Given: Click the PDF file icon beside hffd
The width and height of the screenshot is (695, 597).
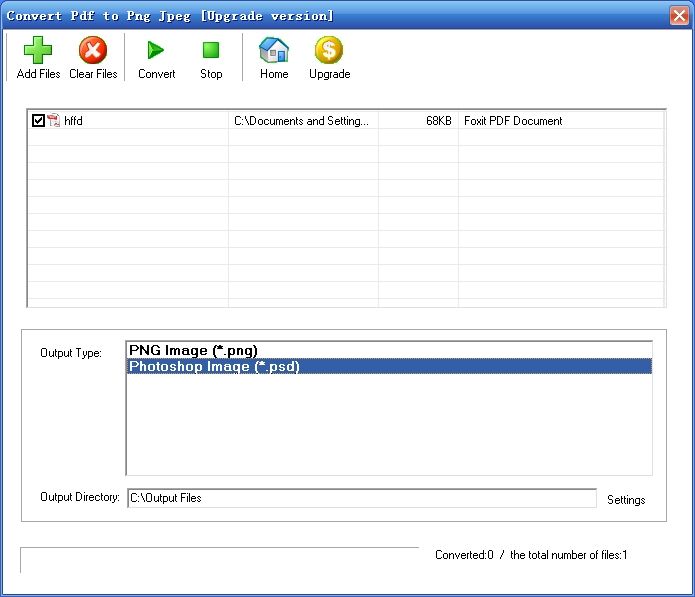Looking at the screenshot, I should pos(54,121).
